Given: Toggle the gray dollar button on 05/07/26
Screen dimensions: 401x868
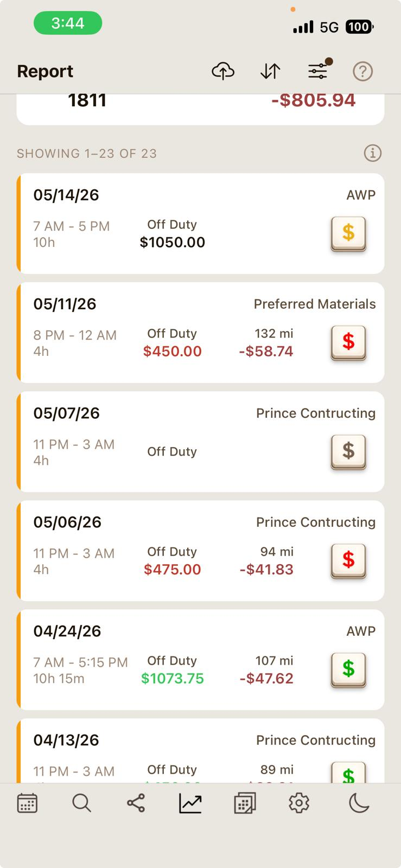Looking at the screenshot, I should (x=348, y=452).
